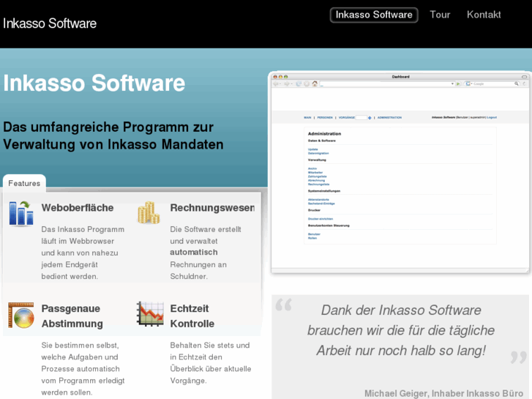Click the testimonial quote 'Dank der Inkasso Software'
The height and width of the screenshot is (399, 532).
[401, 310]
